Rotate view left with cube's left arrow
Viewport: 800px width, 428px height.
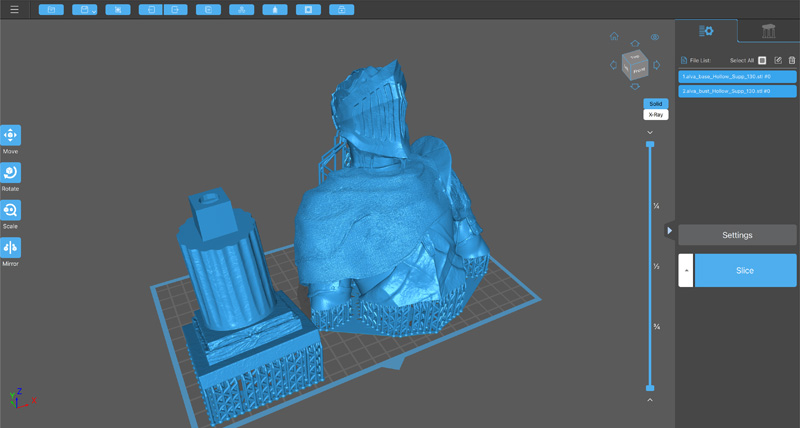pos(614,65)
